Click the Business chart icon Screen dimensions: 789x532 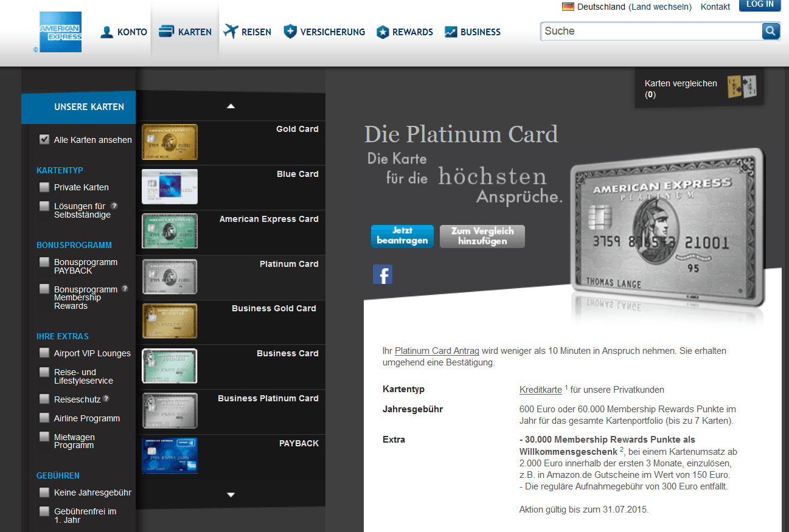(x=451, y=32)
